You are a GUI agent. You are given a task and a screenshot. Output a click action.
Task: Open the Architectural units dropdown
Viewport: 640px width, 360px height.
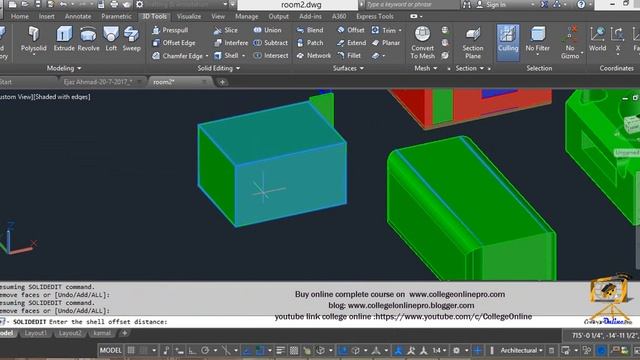click(x=522, y=350)
